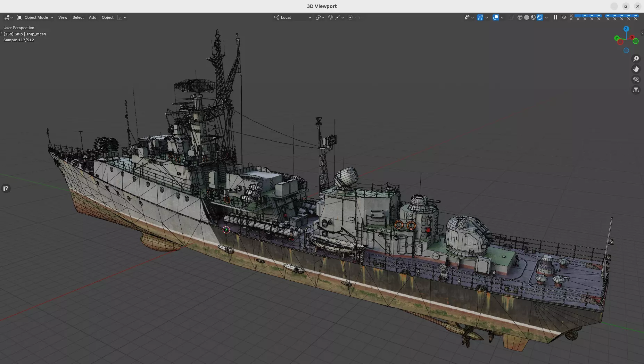Click the blue Z axis on navigation gizmo
The height and width of the screenshot is (364, 644).
tap(626, 29)
